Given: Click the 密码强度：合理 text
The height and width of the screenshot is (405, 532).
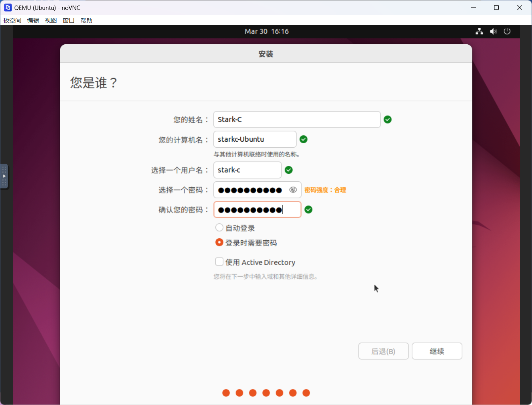Looking at the screenshot, I should click(x=325, y=190).
